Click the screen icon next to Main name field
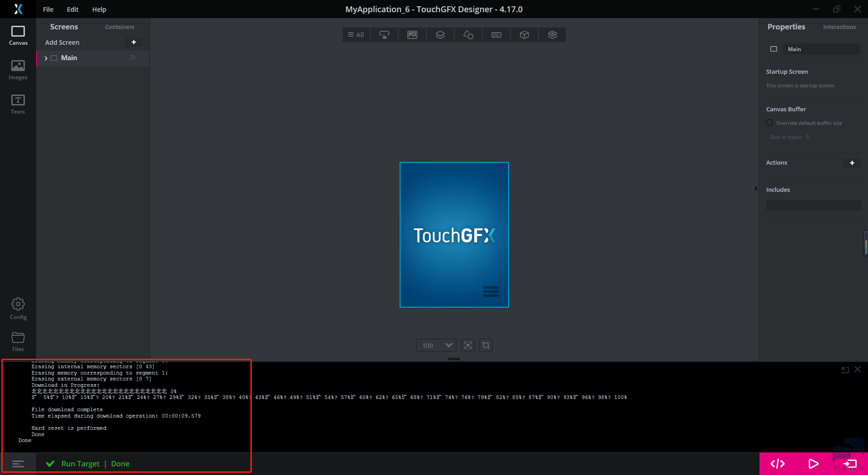The height and width of the screenshot is (475, 868). coord(774,49)
